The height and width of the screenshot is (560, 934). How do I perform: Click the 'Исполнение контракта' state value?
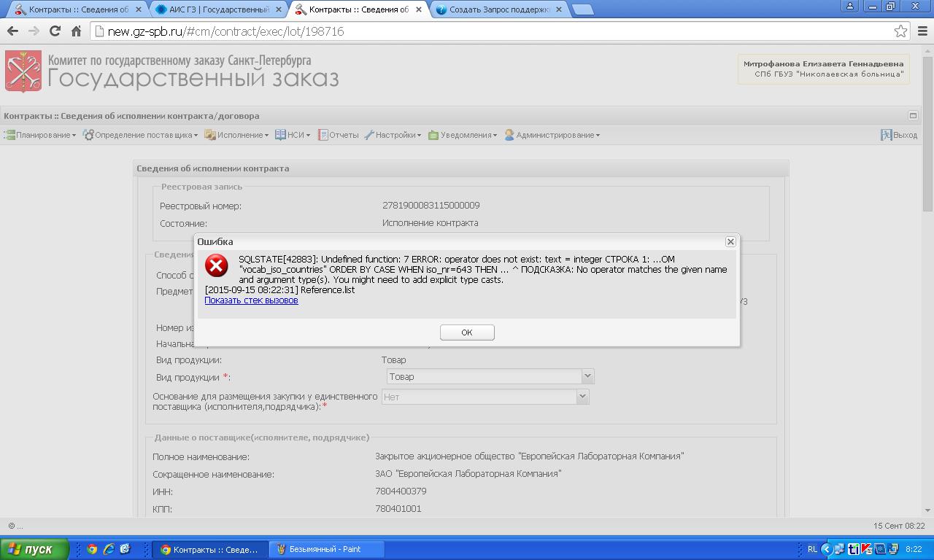pos(431,223)
